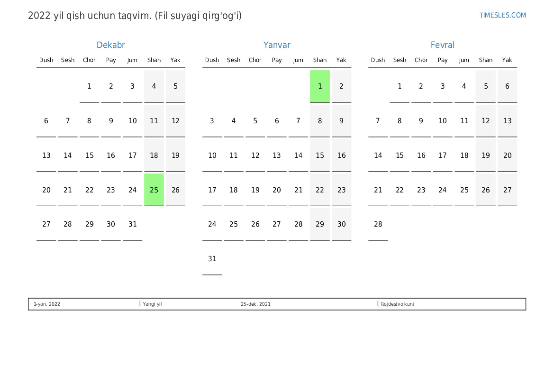Click the Dush header under Dekabr
Viewport: 554px width, 392px height.
[x=46, y=60]
